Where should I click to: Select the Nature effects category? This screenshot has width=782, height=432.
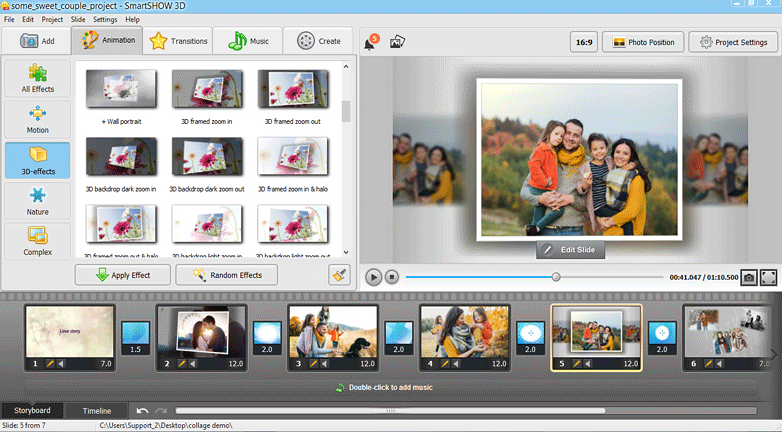[x=37, y=199]
